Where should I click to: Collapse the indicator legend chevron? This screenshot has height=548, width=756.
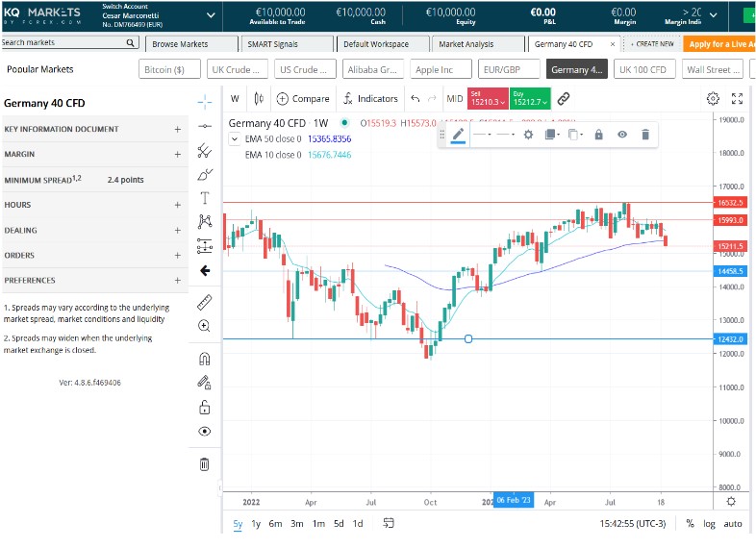click(235, 139)
